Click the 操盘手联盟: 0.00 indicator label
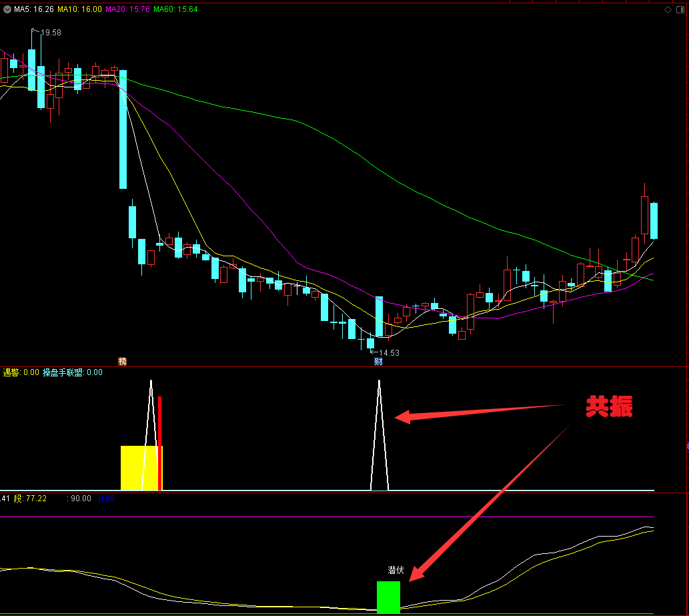 click(x=73, y=372)
